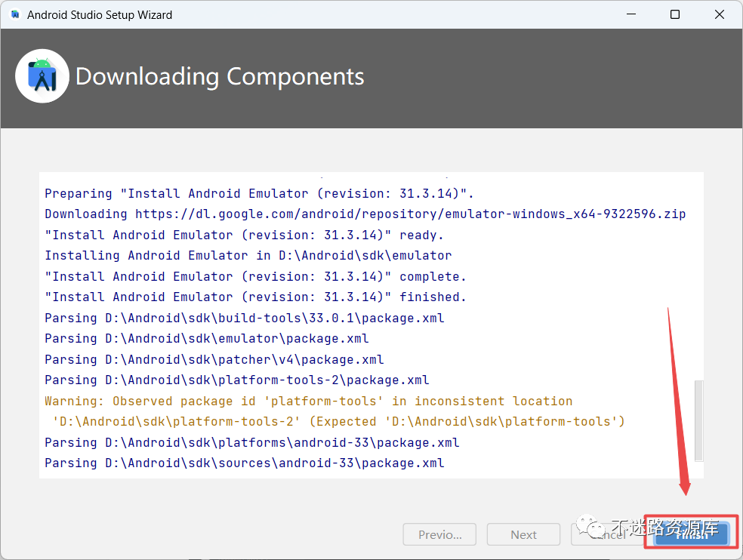Close the Setup Wizard window
This screenshot has height=560, width=743.
720,14
